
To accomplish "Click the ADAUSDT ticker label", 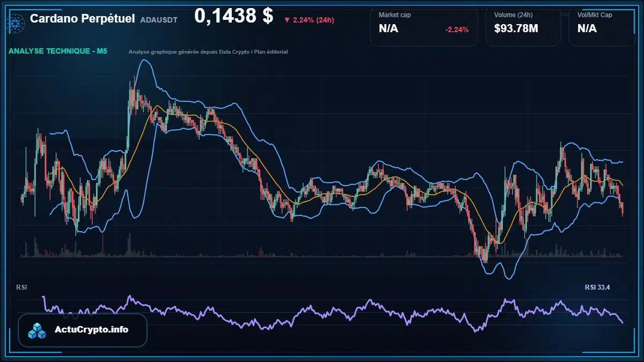I will coord(159,20).
